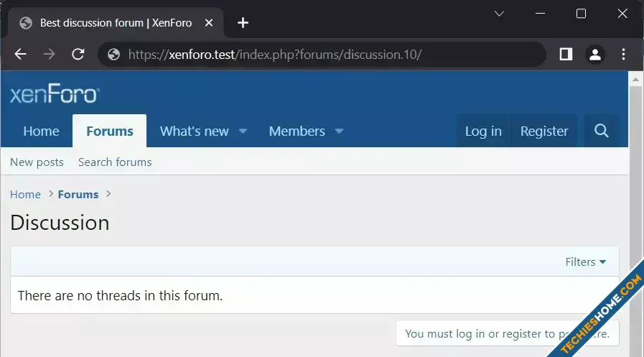Click the browser back arrow
This screenshot has width=644, height=357.
click(20, 54)
